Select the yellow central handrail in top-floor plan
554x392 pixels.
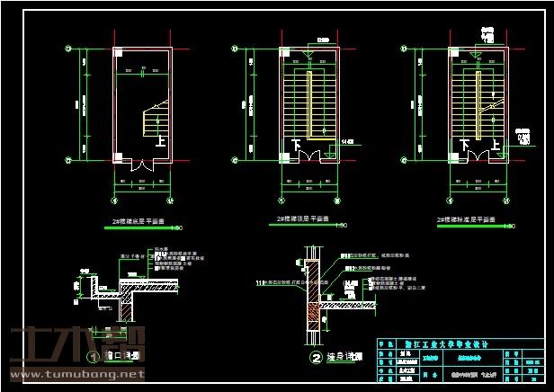311,105
